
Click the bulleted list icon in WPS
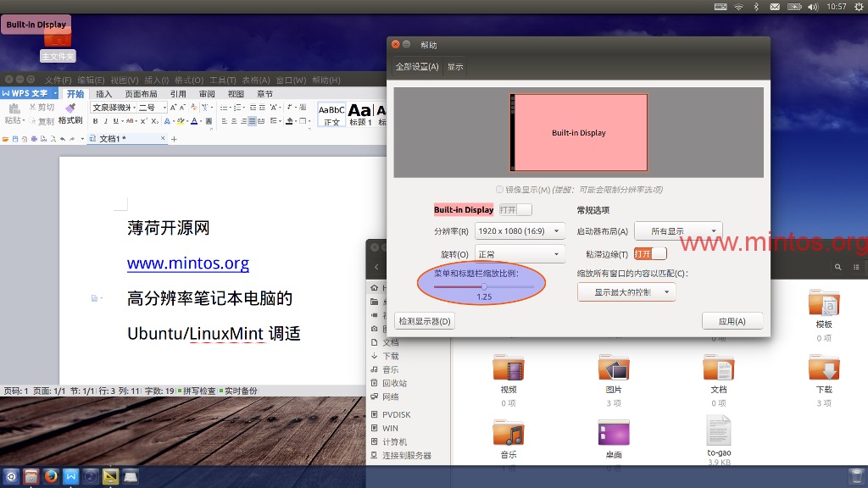pos(224,108)
